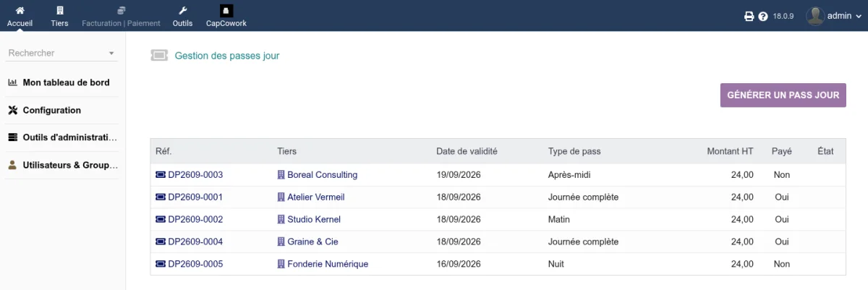
Task: Click the Montant HT header
Action: pyautogui.click(x=730, y=151)
